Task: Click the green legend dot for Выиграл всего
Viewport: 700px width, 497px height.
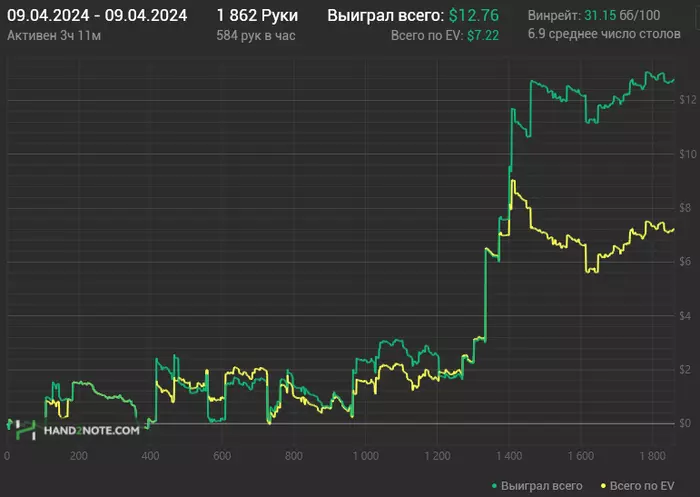Action: point(494,486)
